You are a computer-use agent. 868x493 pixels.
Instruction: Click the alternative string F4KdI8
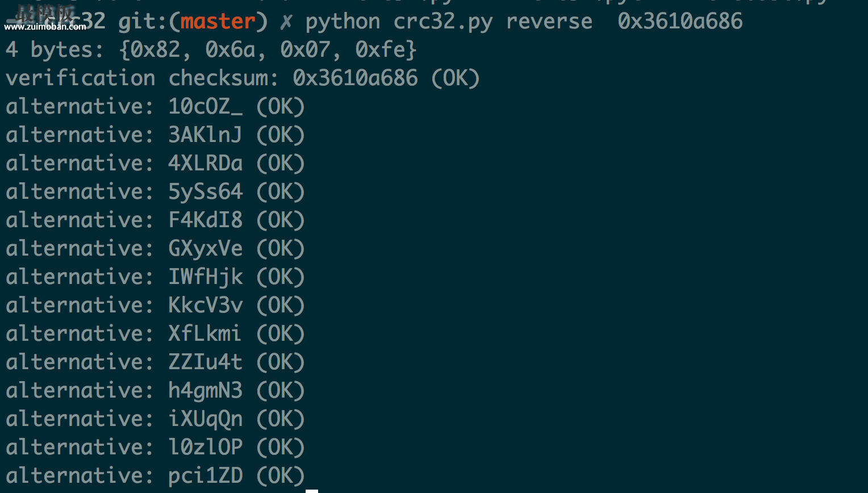tap(205, 220)
